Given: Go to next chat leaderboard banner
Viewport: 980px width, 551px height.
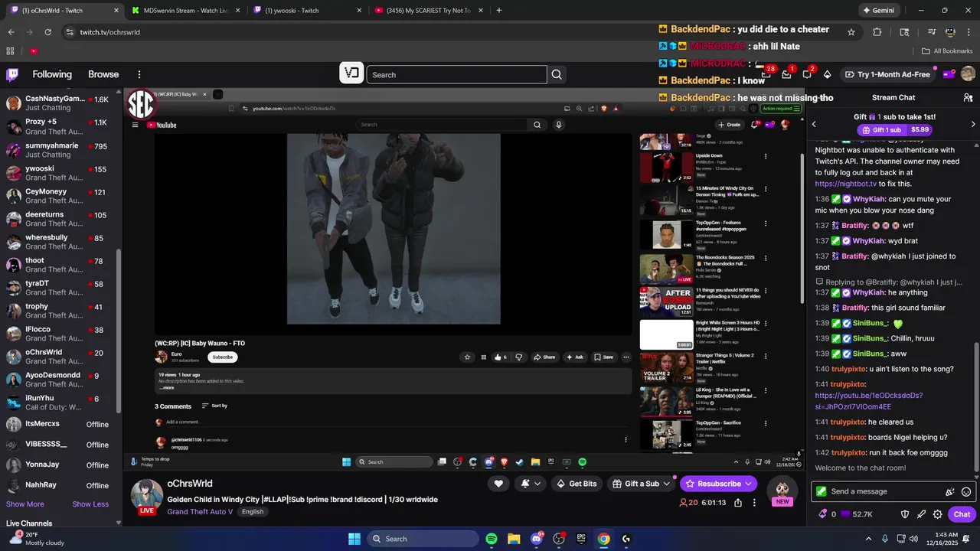Looking at the screenshot, I should pos(973,124).
